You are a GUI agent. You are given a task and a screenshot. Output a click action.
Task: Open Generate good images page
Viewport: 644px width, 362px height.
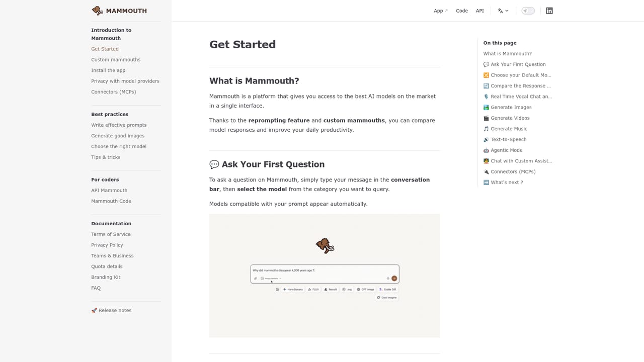pyautogui.click(x=118, y=136)
